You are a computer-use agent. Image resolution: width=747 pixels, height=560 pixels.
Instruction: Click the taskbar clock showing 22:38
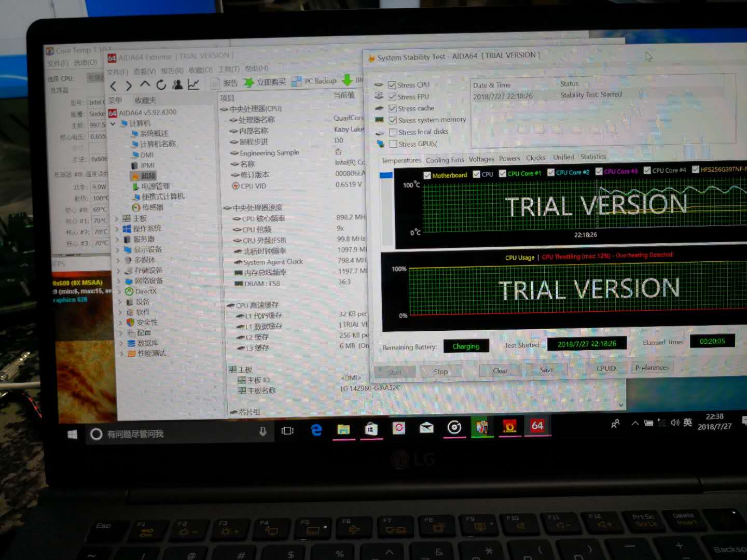coord(714,421)
